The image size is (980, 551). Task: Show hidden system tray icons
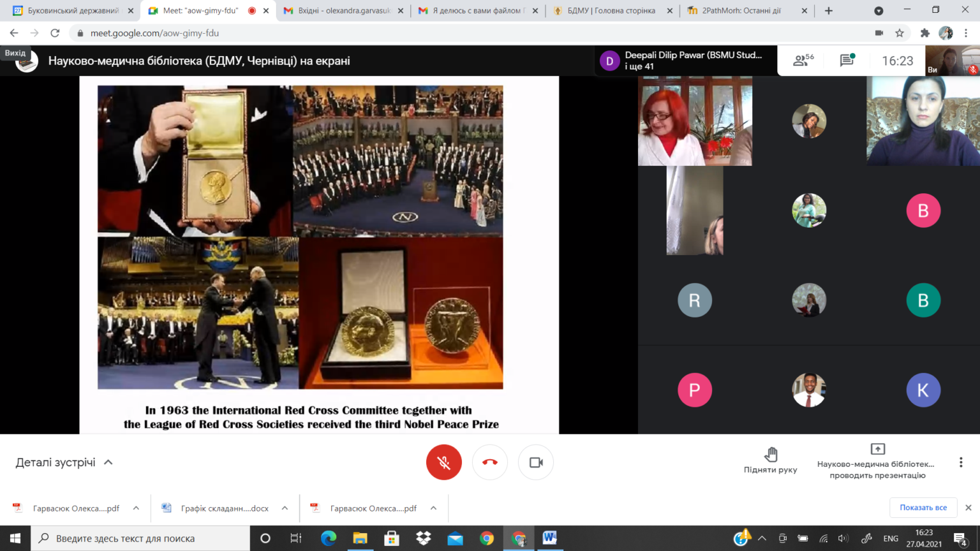pyautogui.click(x=762, y=538)
